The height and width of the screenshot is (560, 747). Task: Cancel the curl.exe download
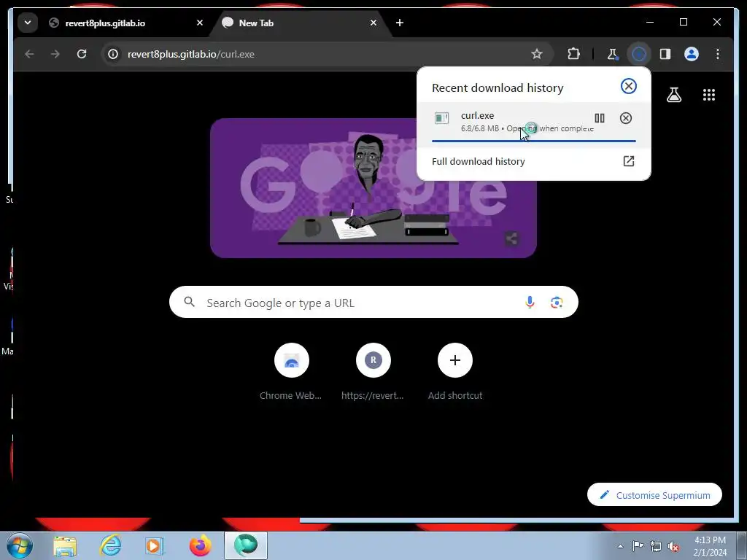coord(625,118)
